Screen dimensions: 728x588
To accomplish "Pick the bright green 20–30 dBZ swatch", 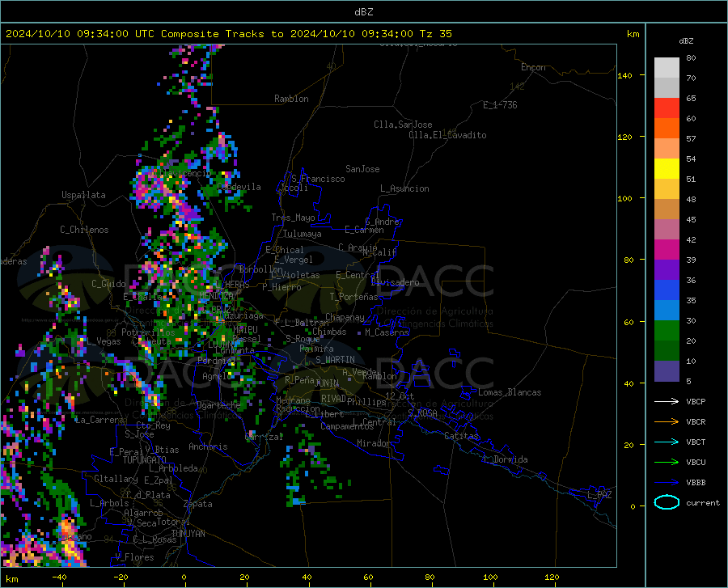I will pos(667,331).
